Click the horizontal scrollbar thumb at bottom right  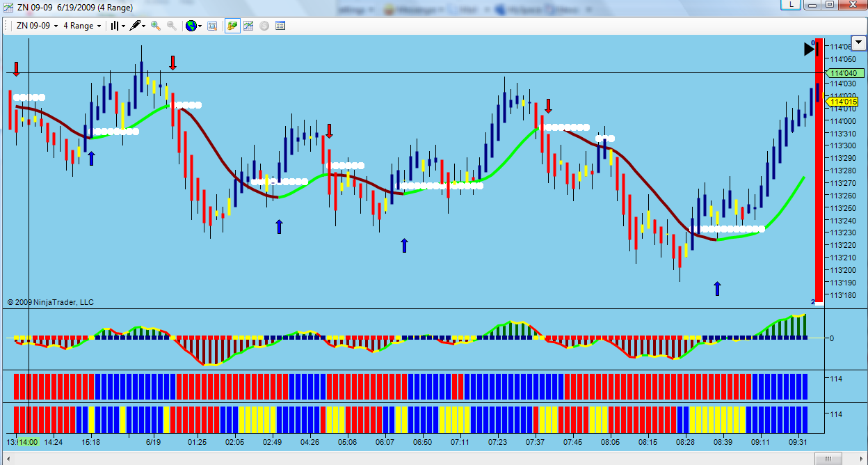(828, 459)
